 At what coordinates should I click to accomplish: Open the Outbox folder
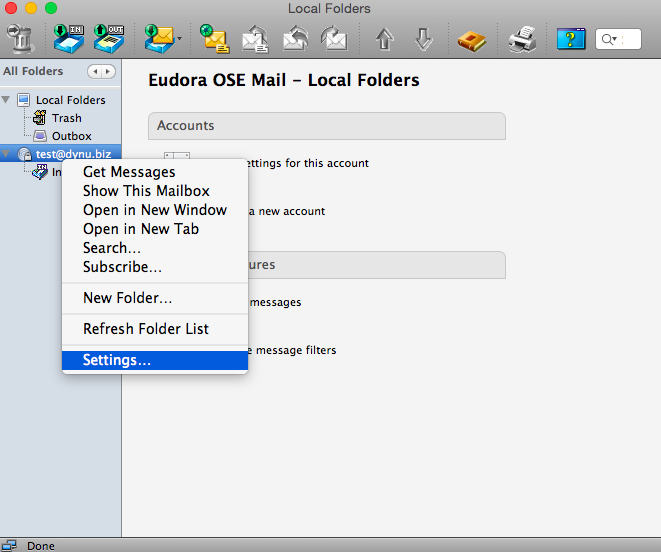(72, 136)
